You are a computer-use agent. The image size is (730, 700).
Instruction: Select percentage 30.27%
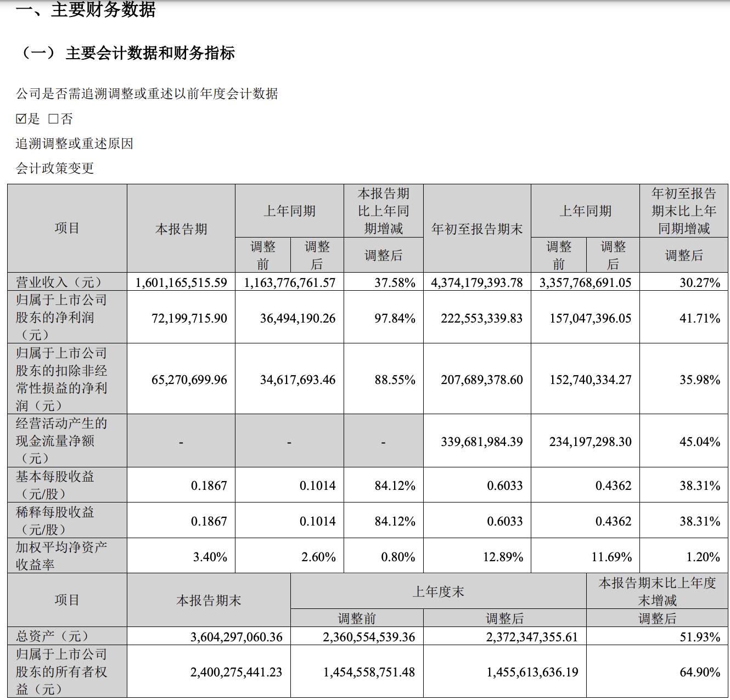700,283
